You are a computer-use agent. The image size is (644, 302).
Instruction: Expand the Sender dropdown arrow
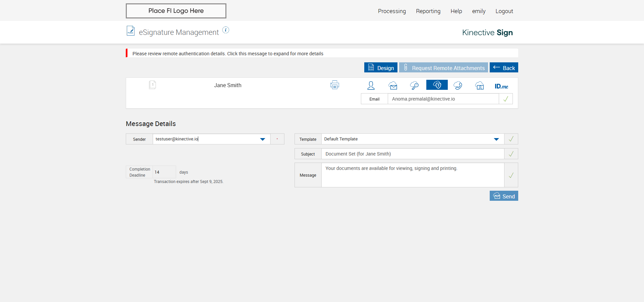[263, 139]
